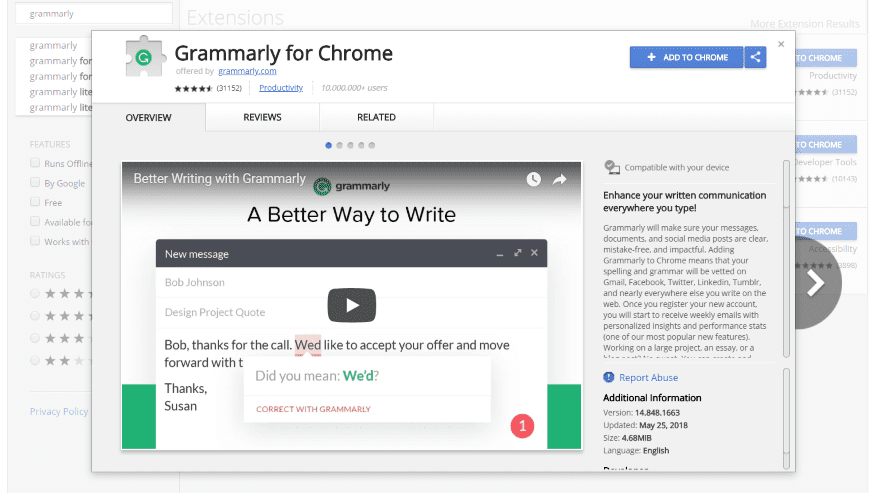Click the Size 4.68MiB text
The image size is (880, 493).
pos(627,438)
